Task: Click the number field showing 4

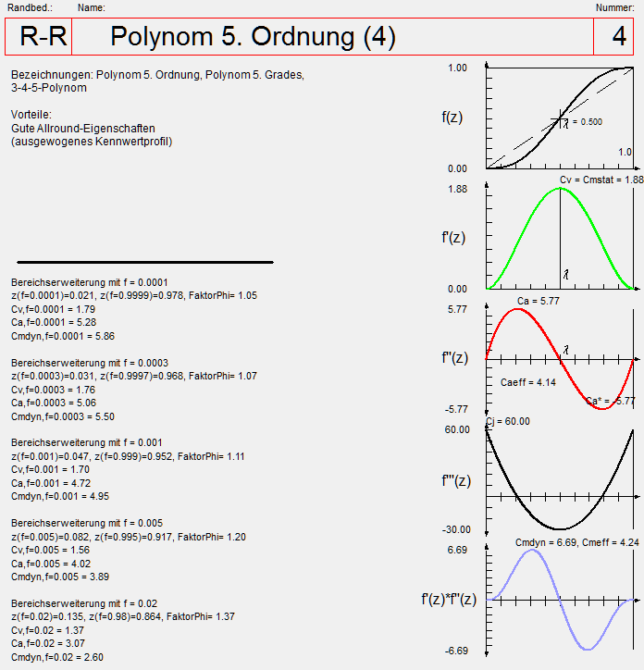Action: [x=618, y=37]
